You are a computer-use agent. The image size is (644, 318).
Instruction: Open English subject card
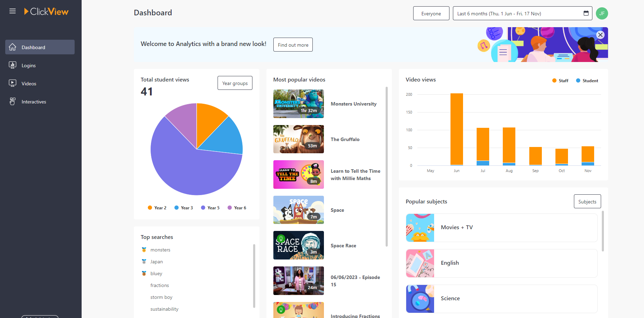(x=502, y=263)
